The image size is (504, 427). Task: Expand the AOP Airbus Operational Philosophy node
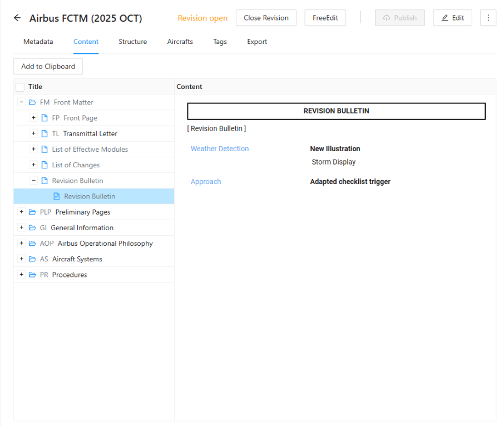point(22,243)
